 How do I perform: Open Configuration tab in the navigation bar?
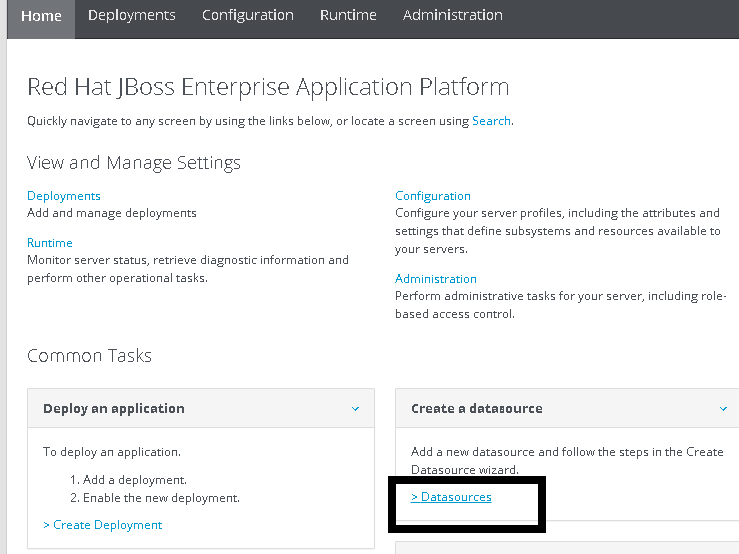click(x=247, y=16)
